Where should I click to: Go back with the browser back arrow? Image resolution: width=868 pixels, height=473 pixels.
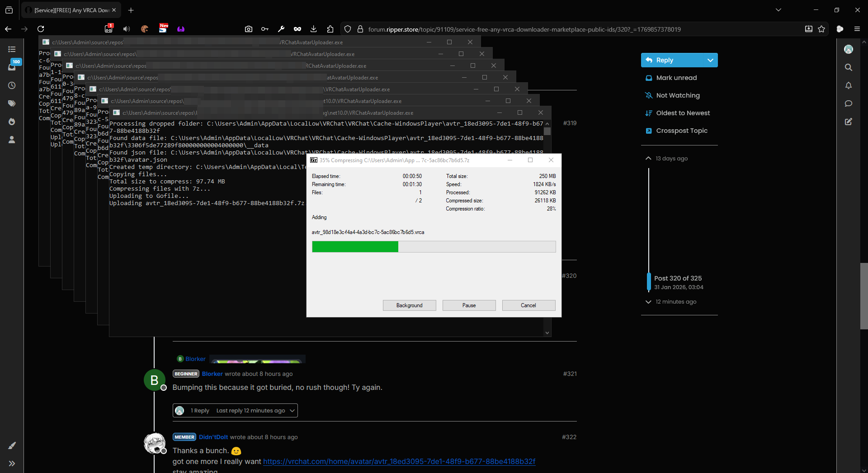pyautogui.click(x=8, y=29)
